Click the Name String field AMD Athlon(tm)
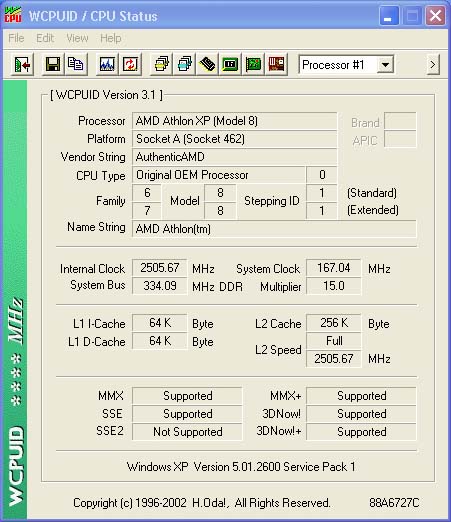Screen dimensions: 451x522 (274, 229)
